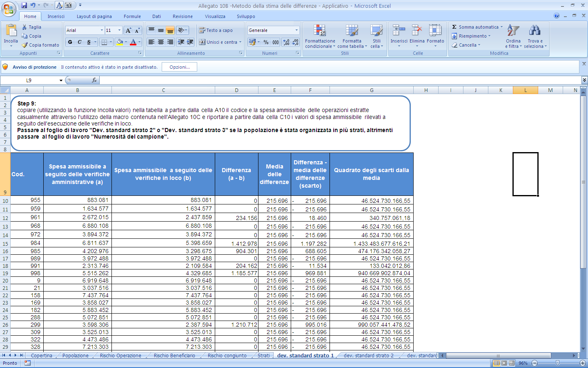588x368 pixels.
Task: Apply thousands separator style
Action: point(276,42)
